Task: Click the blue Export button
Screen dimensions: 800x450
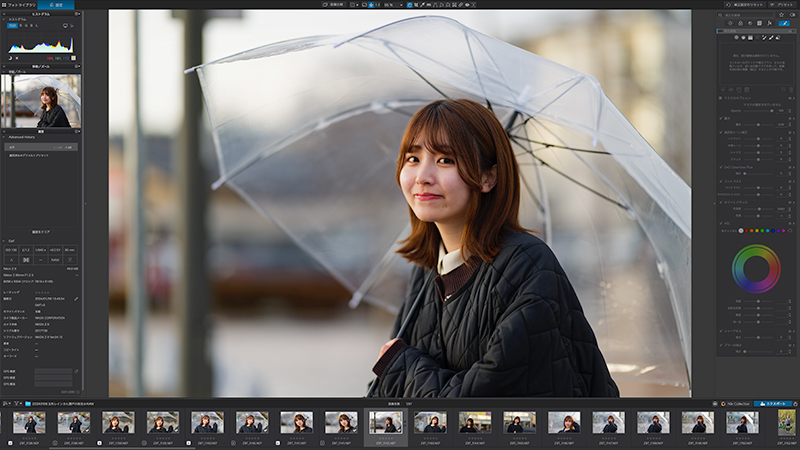Action: point(773,404)
